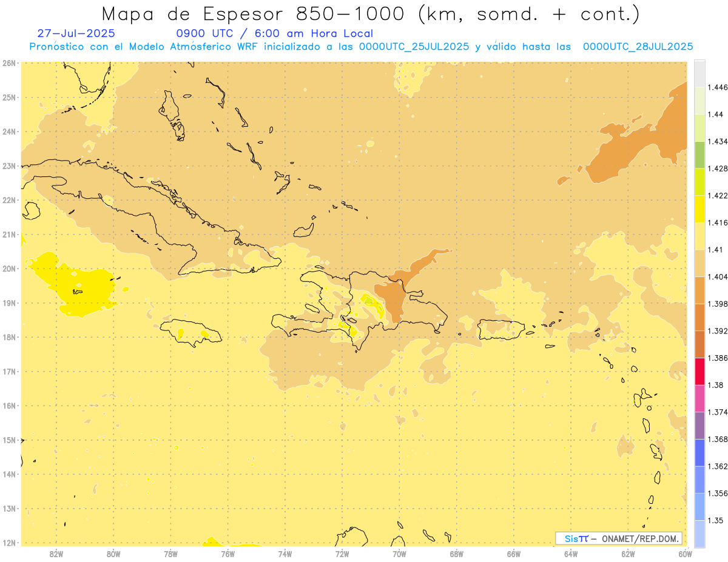Click the colorbar value '1.44'
728x562 pixels.
point(716,115)
